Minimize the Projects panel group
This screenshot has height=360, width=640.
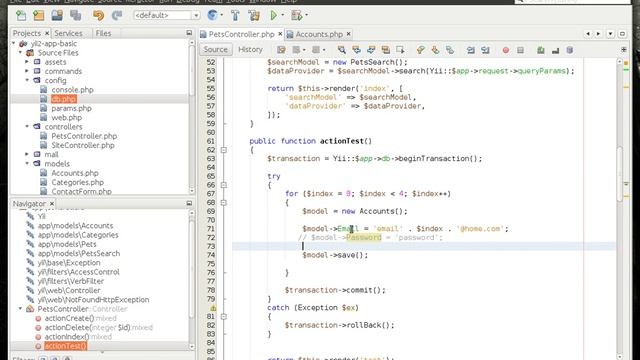click(189, 33)
